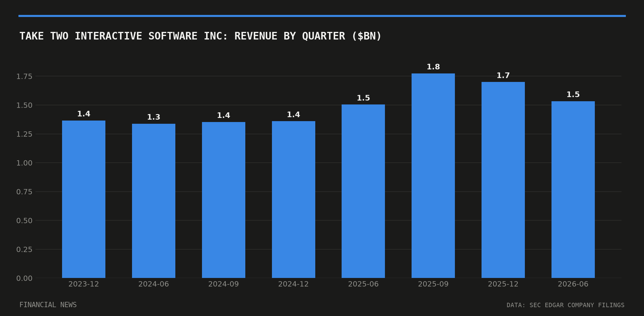Screen dimensions: 644x316
Task: Click the 1.4 label above the 2024-12 bar
Action: tap(294, 115)
